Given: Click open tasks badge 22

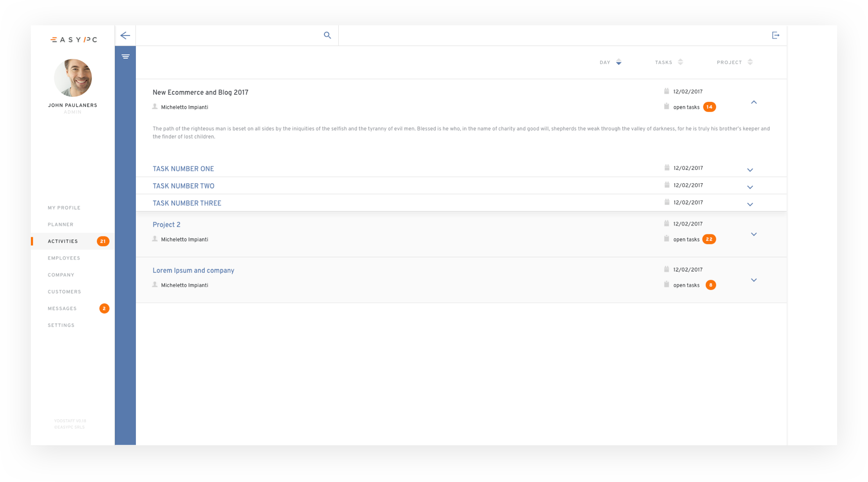Looking at the screenshot, I should pyautogui.click(x=709, y=239).
